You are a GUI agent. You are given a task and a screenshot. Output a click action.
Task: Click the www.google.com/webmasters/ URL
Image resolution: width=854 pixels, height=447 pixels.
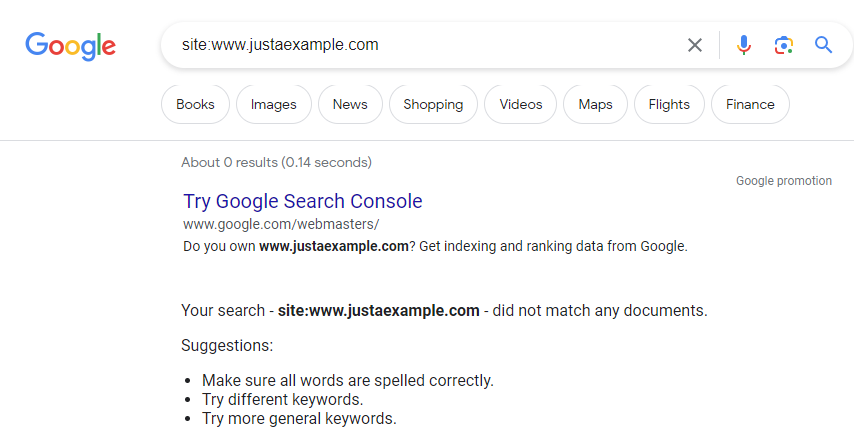[x=281, y=224]
